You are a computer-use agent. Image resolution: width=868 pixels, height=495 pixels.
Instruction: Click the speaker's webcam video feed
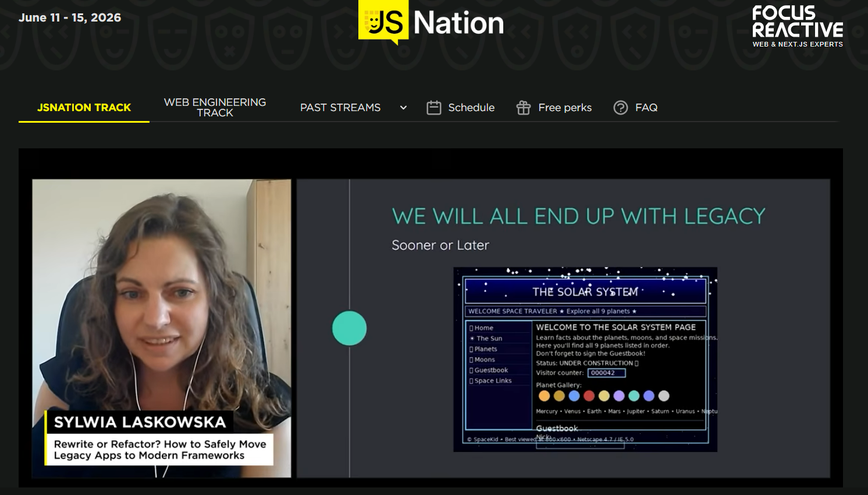point(162,328)
